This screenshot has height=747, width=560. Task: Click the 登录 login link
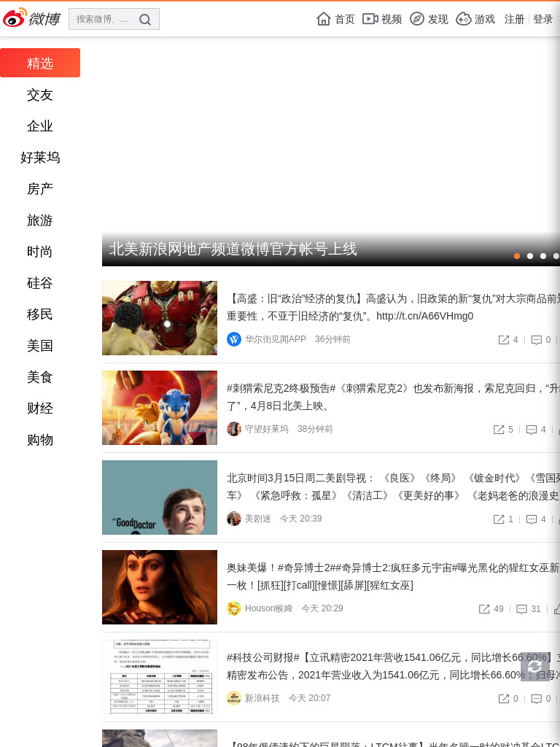[x=542, y=19]
